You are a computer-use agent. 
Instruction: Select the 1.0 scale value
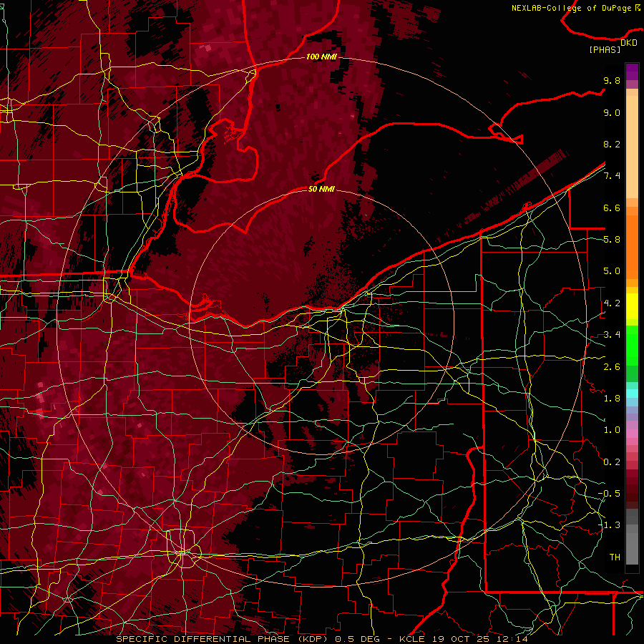pyautogui.click(x=612, y=430)
